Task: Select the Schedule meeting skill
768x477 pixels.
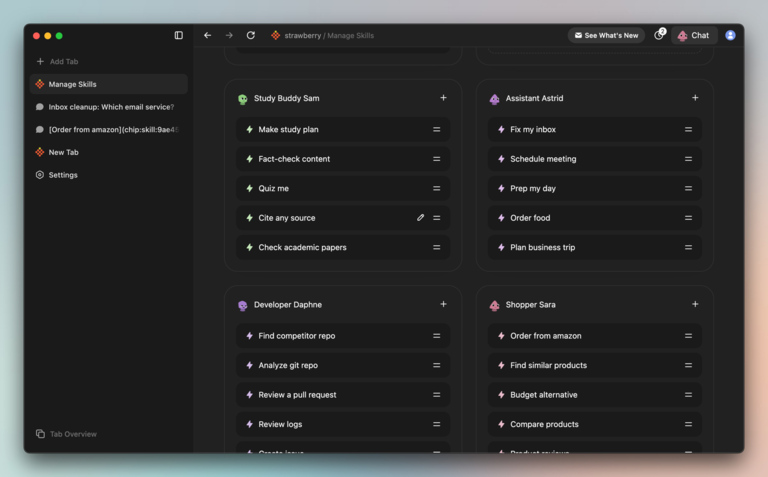Action: (595, 159)
